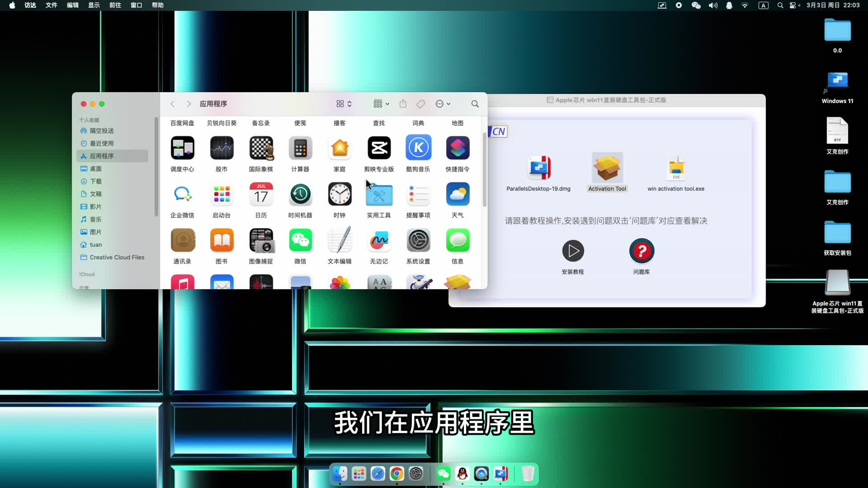This screenshot has width=868, height=488.
Task: Open 系统设置 app in Finder
Action: coord(418,241)
